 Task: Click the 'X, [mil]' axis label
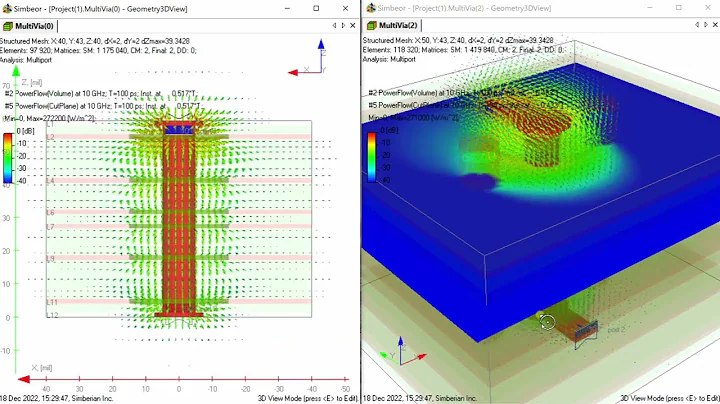42,368
